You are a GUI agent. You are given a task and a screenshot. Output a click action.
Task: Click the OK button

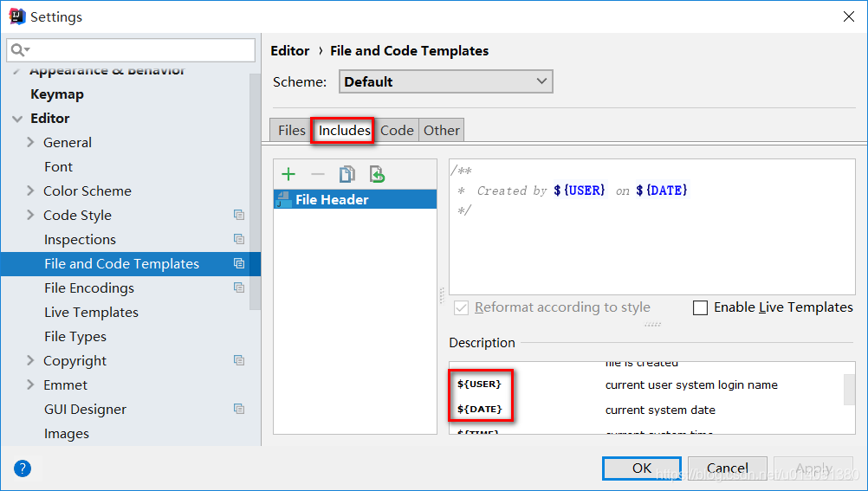tap(642, 468)
